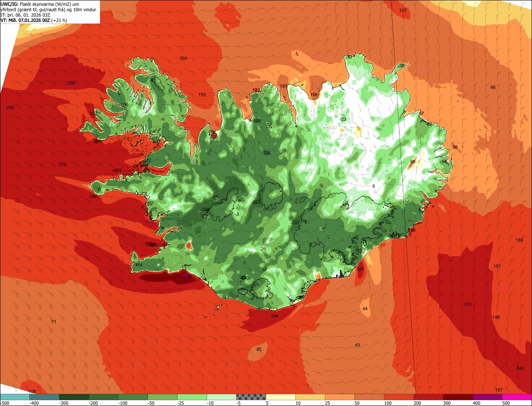Image resolution: width=532 pixels, height=406 pixels.
Task: Click the -200 to -100 green legend swatch
Action: [103, 397]
